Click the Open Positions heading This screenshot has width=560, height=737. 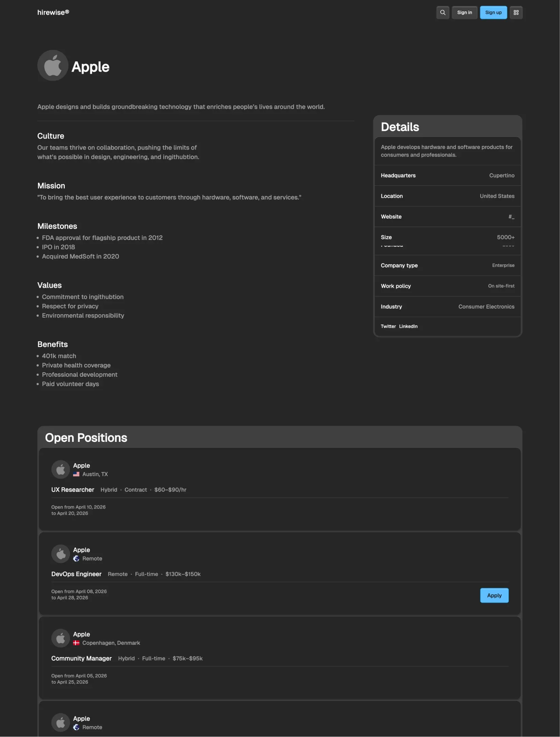point(86,438)
